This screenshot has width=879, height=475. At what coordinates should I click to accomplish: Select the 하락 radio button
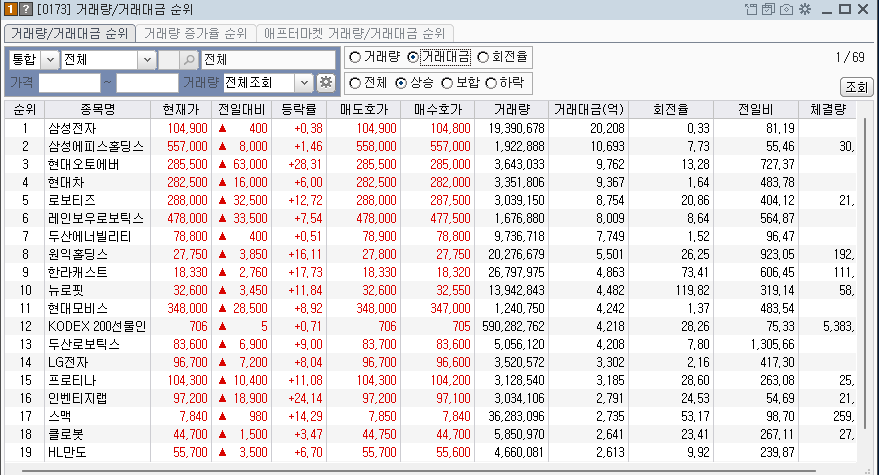(491, 84)
